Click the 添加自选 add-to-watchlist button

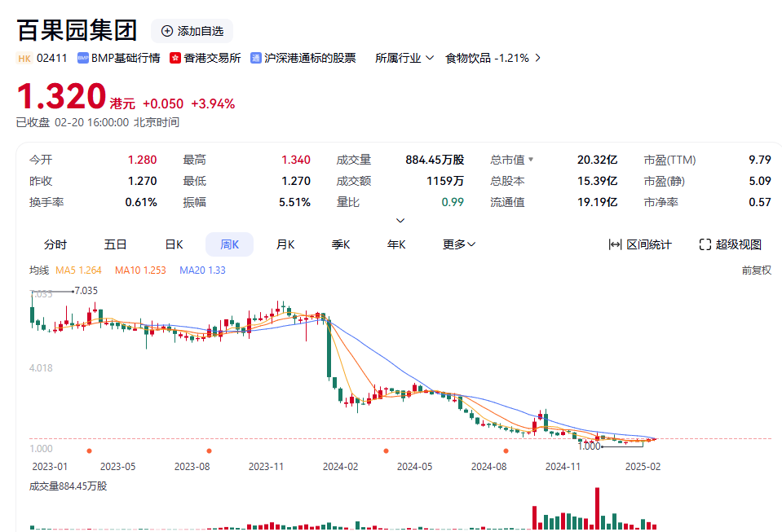192,31
